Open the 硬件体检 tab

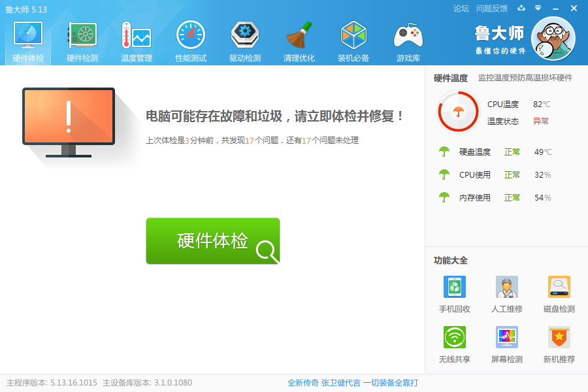pos(28,41)
